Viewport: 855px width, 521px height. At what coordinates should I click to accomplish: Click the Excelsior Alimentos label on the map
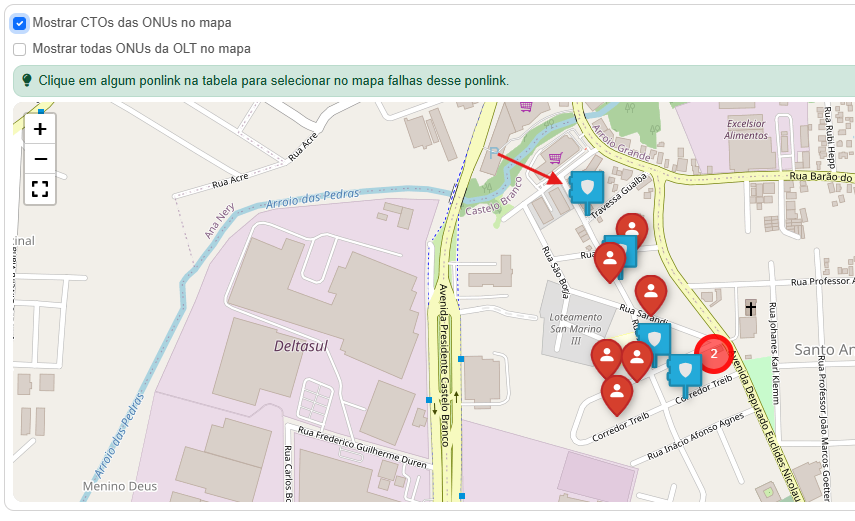745,127
